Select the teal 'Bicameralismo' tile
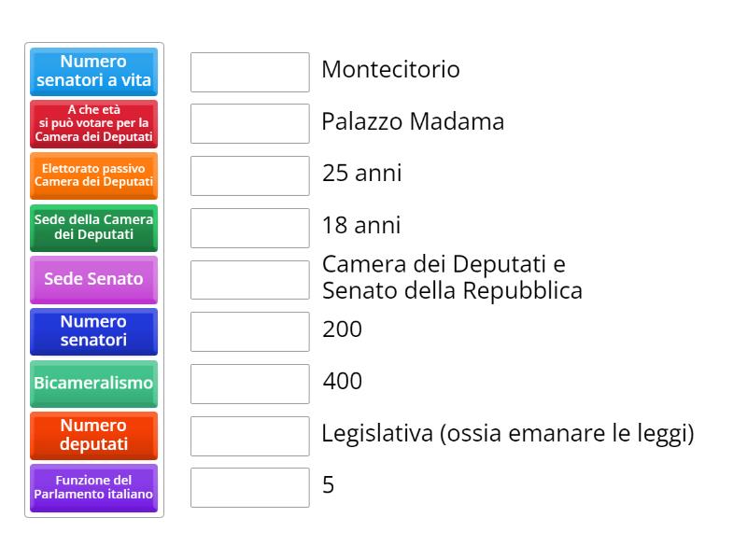This screenshot has width=747, height=560. click(93, 384)
